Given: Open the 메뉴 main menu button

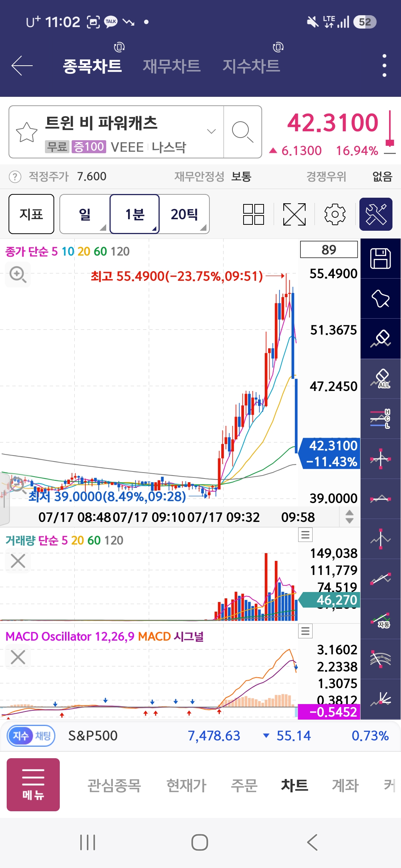Looking at the screenshot, I should point(33,785).
